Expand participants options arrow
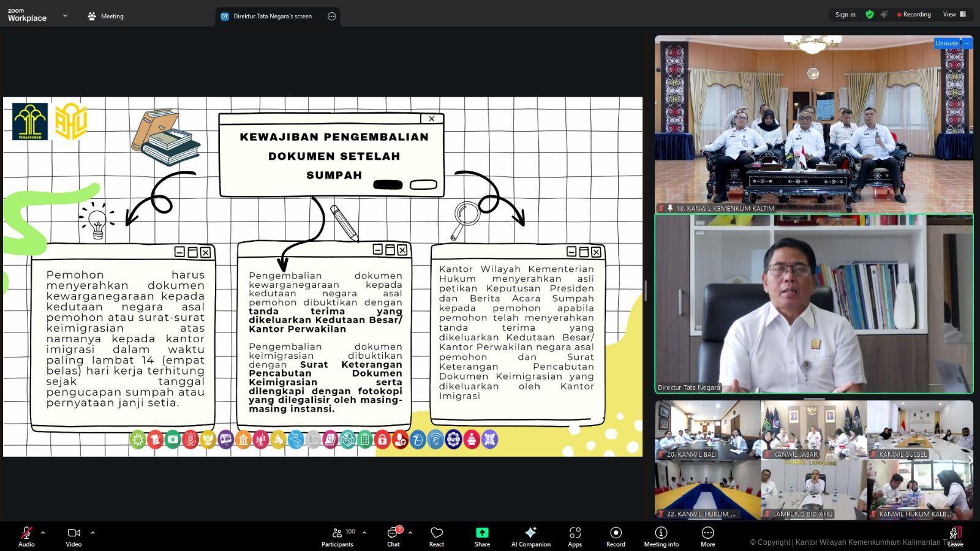Image resolution: width=980 pixels, height=551 pixels. (x=364, y=533)
